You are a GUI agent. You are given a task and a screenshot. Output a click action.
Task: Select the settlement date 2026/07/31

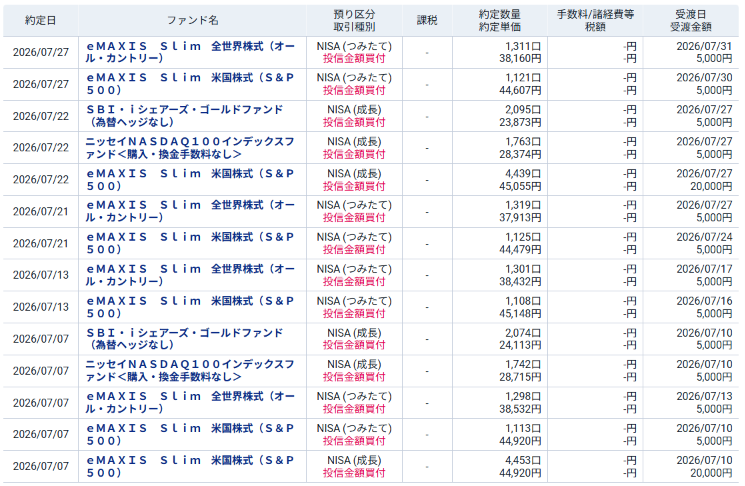tap(704, 47)
